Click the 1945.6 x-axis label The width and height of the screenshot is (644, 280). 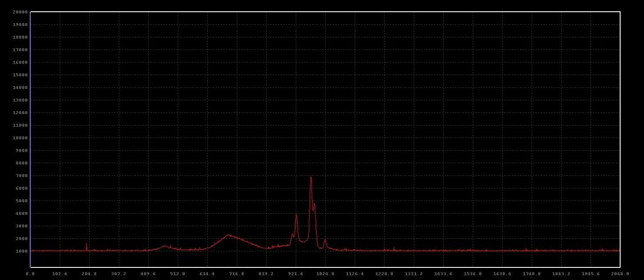(x=591, y=274)
